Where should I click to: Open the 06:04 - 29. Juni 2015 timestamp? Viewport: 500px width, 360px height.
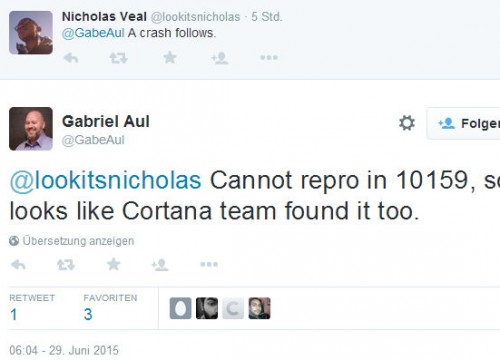[x=64, y=350]
